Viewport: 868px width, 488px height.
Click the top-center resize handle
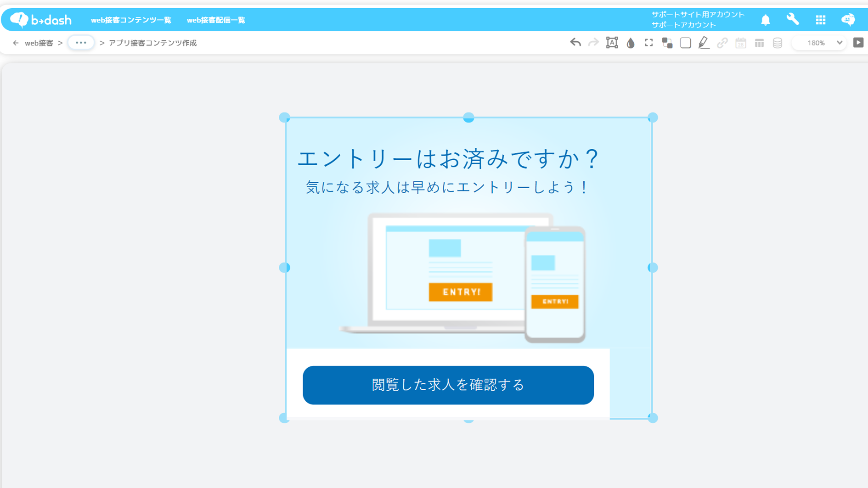468,118
